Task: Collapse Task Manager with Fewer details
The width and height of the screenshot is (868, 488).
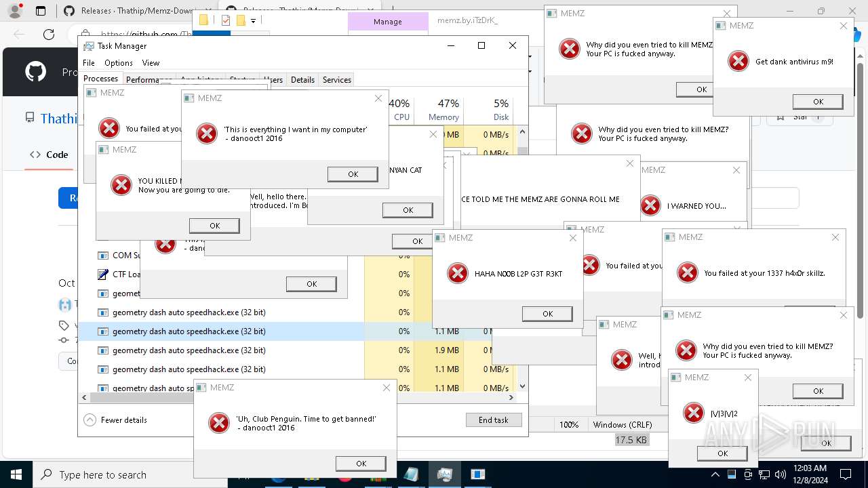Action: [x=115, y=420]
